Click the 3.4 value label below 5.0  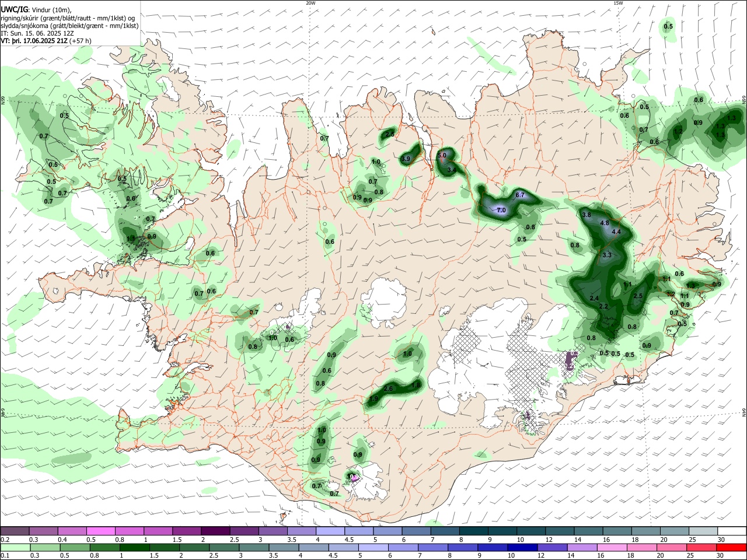(452, 170)
